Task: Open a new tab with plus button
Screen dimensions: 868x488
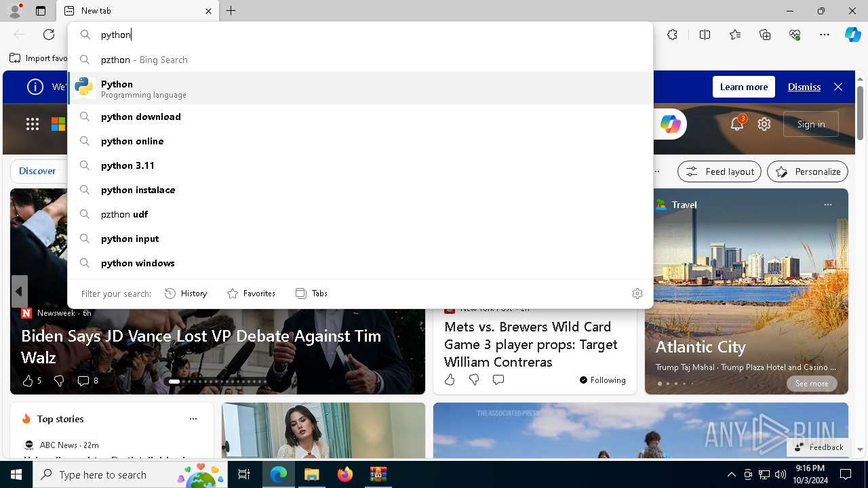Action: click(x=231, y=11)
